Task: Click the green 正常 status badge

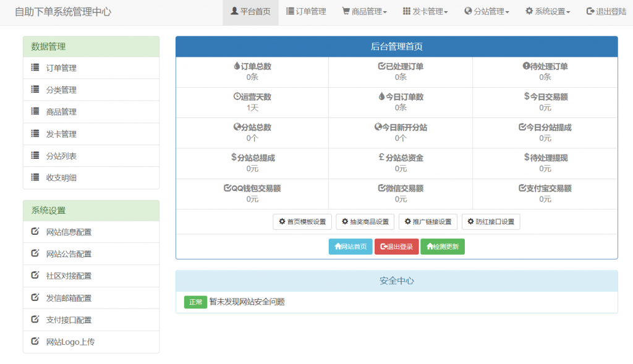Action: click(195, 302)
